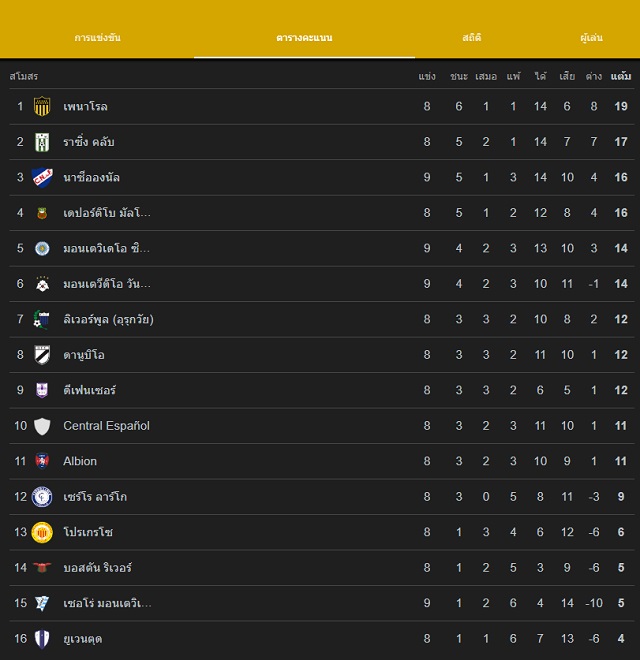Click the Central Español shield icon

[x=42, y=426]
